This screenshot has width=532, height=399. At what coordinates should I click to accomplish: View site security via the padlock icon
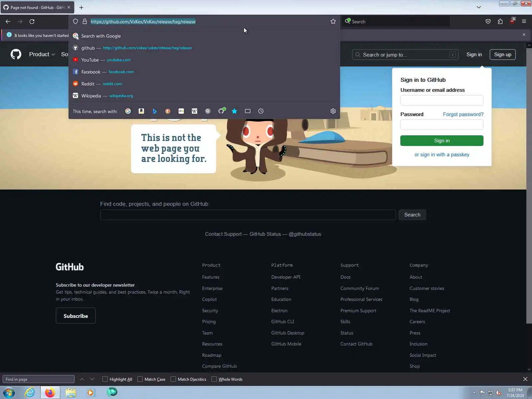(x=85, y=22)
